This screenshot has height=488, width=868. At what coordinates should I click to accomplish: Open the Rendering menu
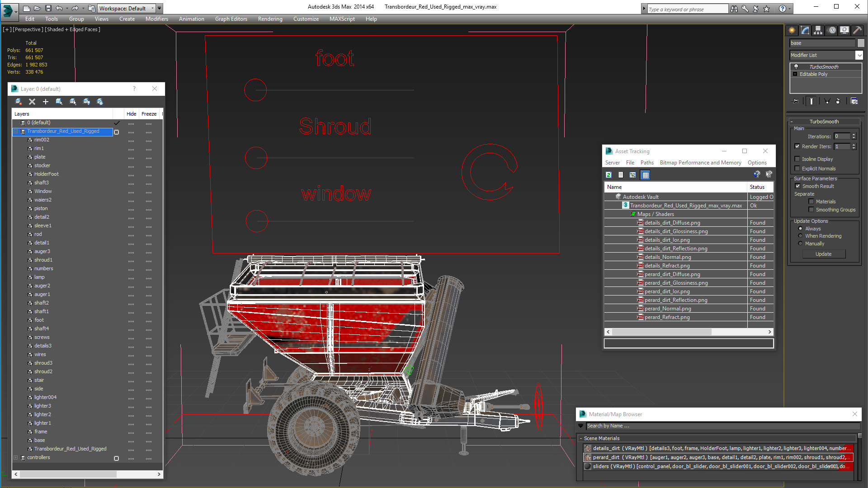point(270,19)
